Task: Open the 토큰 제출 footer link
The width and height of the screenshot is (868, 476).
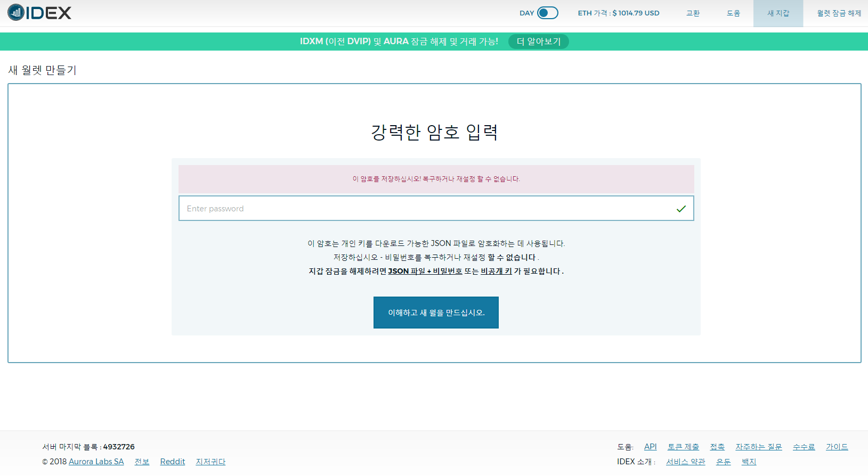Action: [683, 447]
